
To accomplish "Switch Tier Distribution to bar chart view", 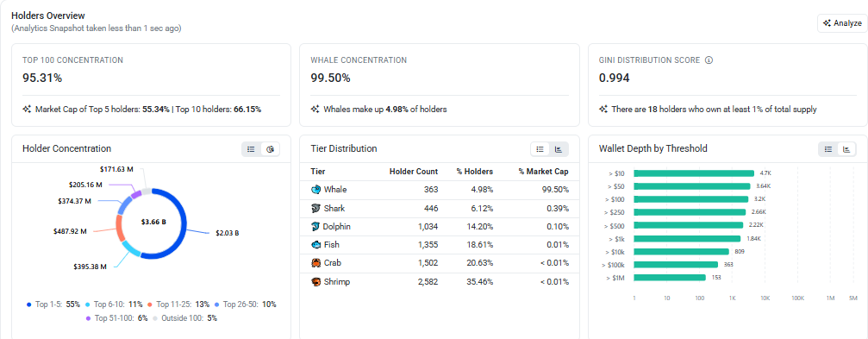I will pos(559,149).
